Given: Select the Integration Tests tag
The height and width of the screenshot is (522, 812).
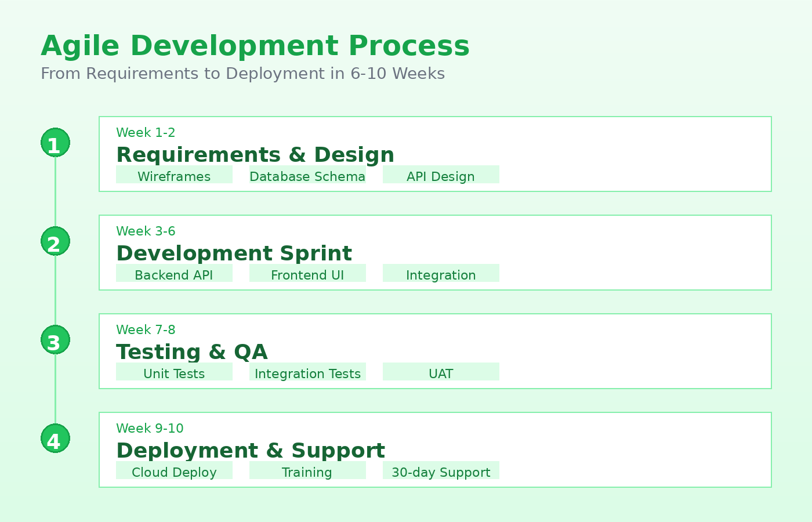Looking at the screenshot, I should [x=307, y=372].
